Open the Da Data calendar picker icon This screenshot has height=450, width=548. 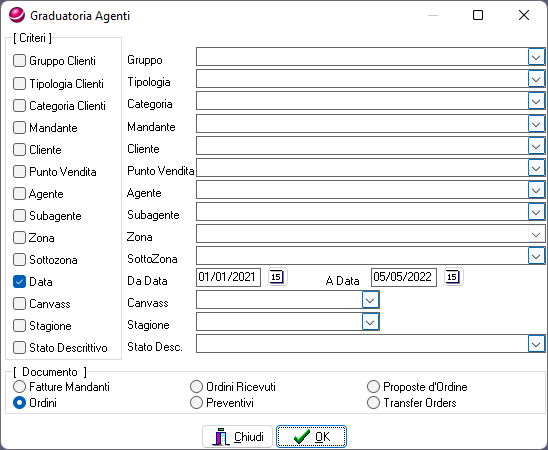coord(277,277)
